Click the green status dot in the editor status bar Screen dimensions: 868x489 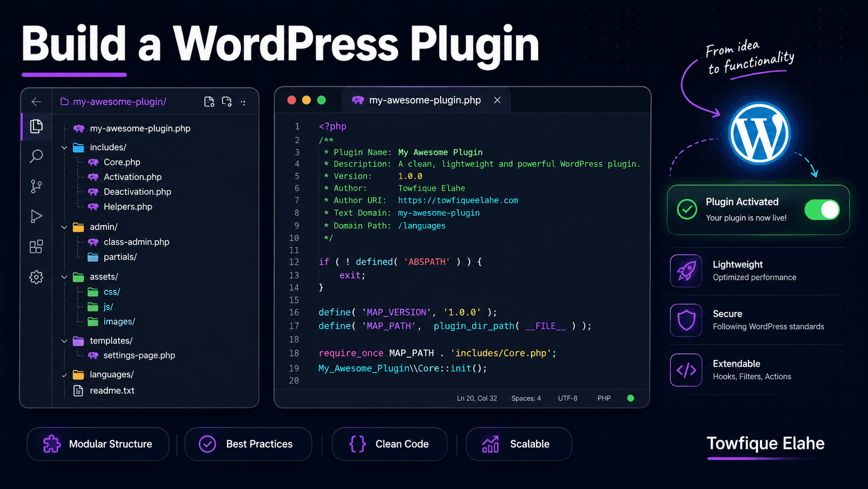(631, 398)
